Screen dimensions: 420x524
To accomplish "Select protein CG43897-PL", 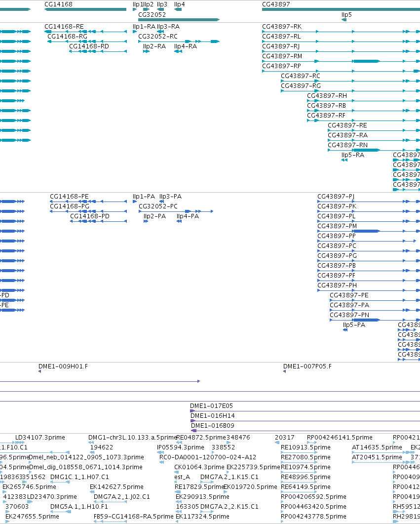I will [x=337, y=216].
